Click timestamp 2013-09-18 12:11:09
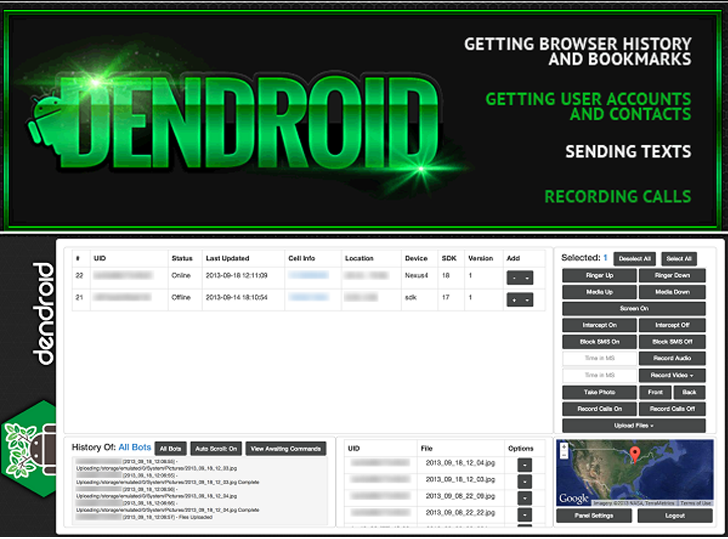The image size is (728, 539). pos(237,275)
